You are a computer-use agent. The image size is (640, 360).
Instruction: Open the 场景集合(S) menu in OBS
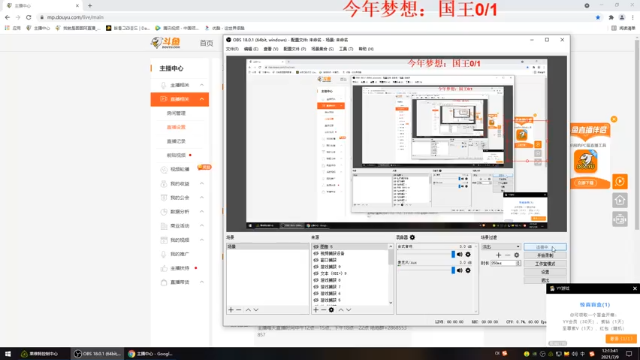point(322,49)
